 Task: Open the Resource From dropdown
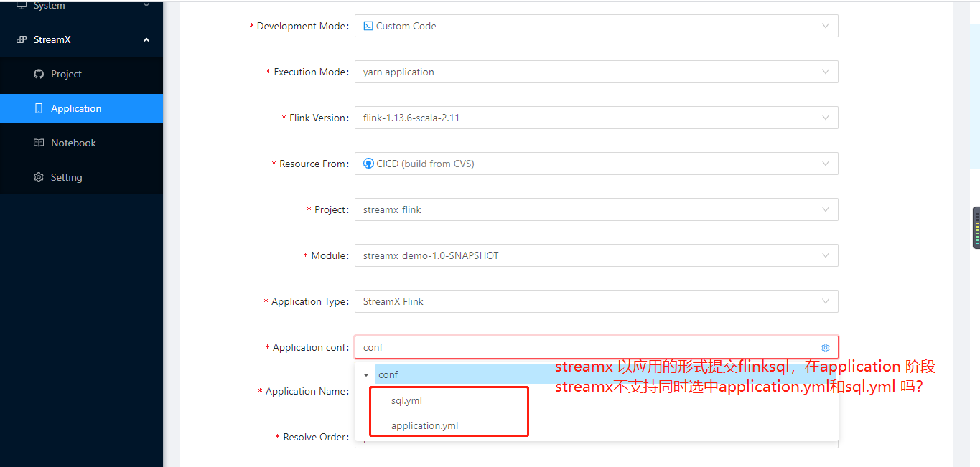tap(596, 164)
